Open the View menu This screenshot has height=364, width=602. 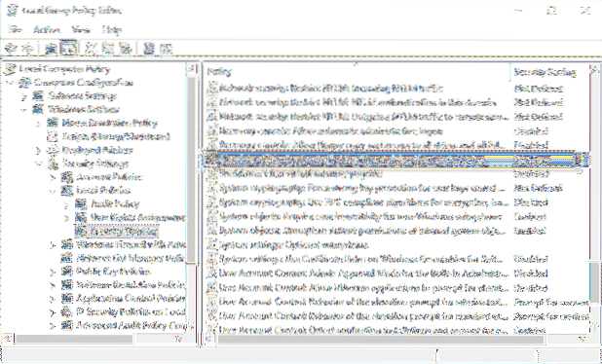click(x=81, y=29)
